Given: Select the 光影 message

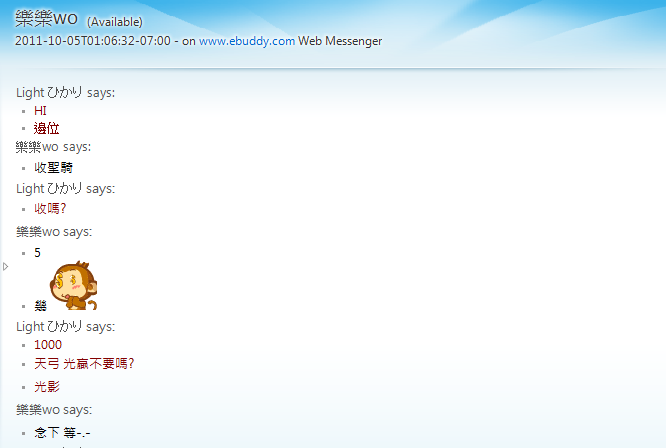Looking at the screenshot, I should pyautogui.click(x=46, y=386).
